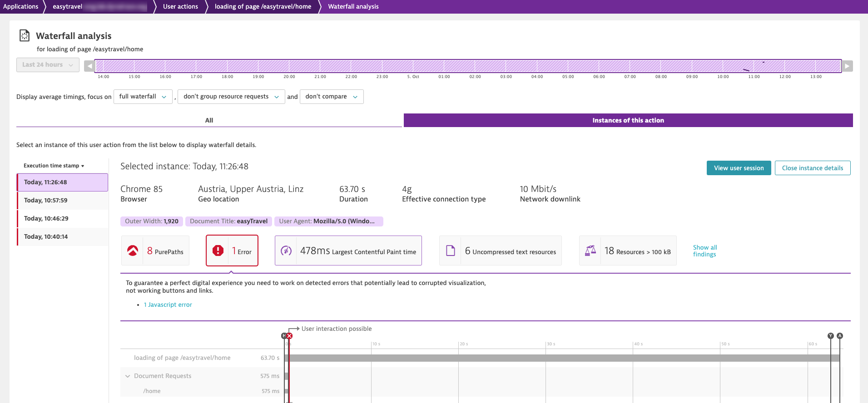
Task: Click the Y marker on waterfall timeline
Action: click(831, 336)
